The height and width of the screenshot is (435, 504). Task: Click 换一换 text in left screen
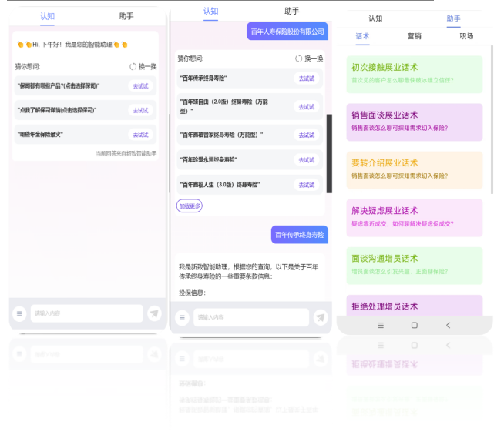coord(147,66)
